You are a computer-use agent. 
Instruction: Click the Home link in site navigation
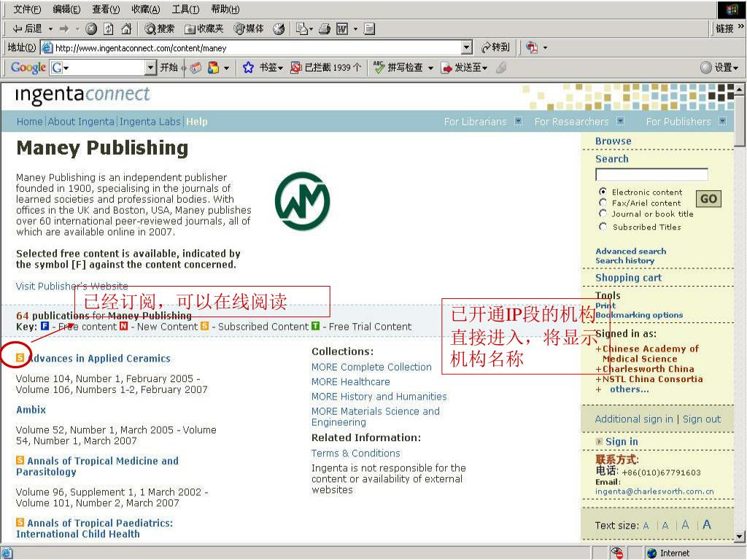coord(29,122)
